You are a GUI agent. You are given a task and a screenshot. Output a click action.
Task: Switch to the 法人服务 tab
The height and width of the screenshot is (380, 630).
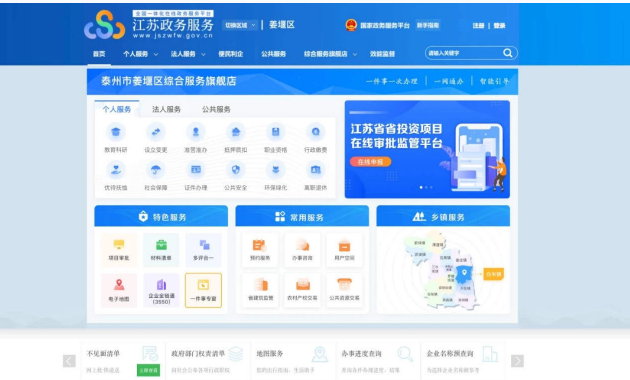(x=166, y=109)
